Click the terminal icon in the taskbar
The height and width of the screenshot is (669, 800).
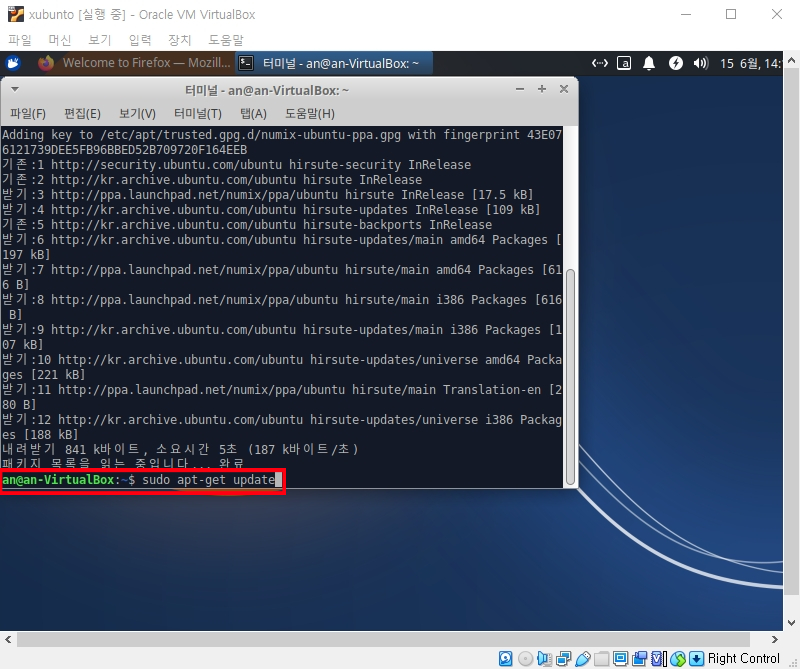[x=246, y=63]
